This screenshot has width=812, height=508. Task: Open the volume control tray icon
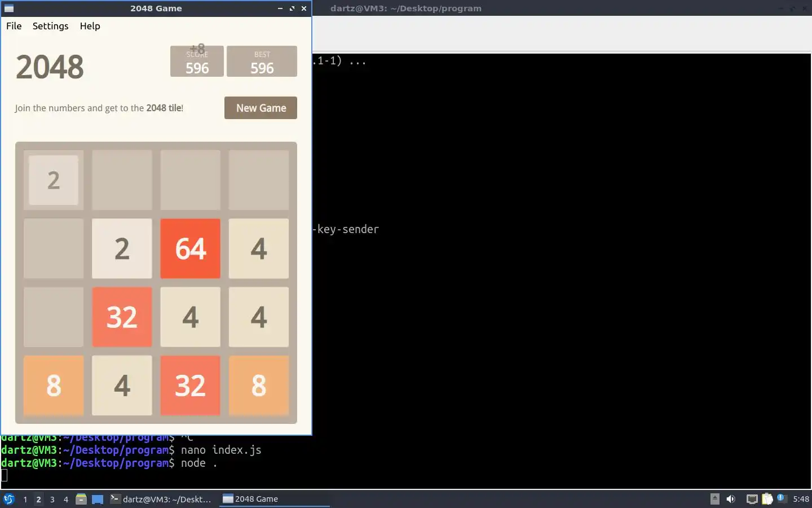[x=731, y=499]
